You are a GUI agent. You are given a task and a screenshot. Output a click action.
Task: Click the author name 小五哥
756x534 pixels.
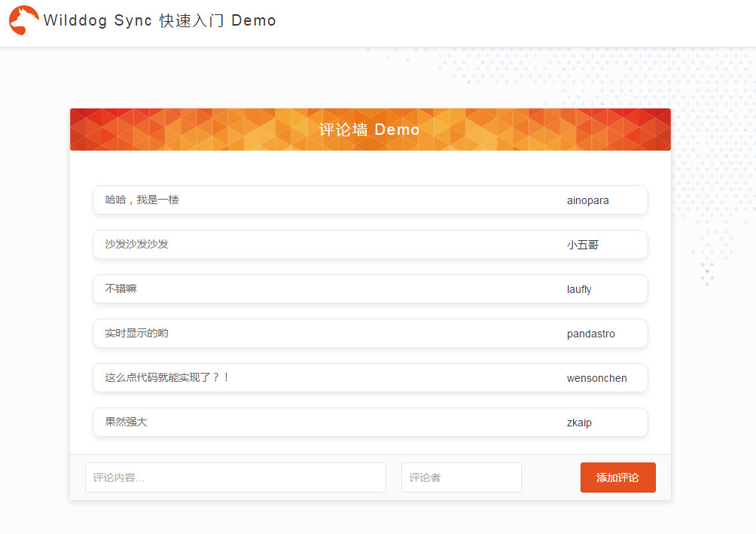582,245
